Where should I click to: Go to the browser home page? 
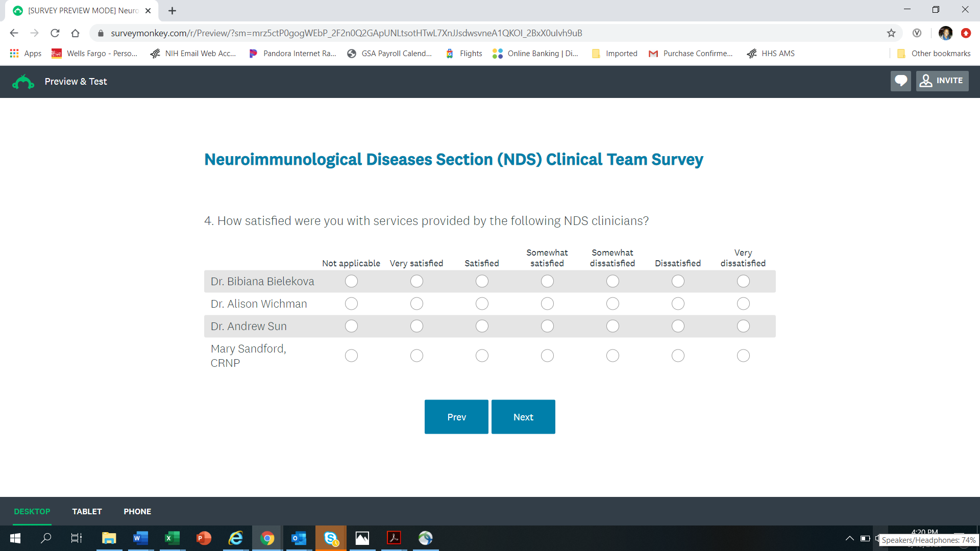(76, 33)
